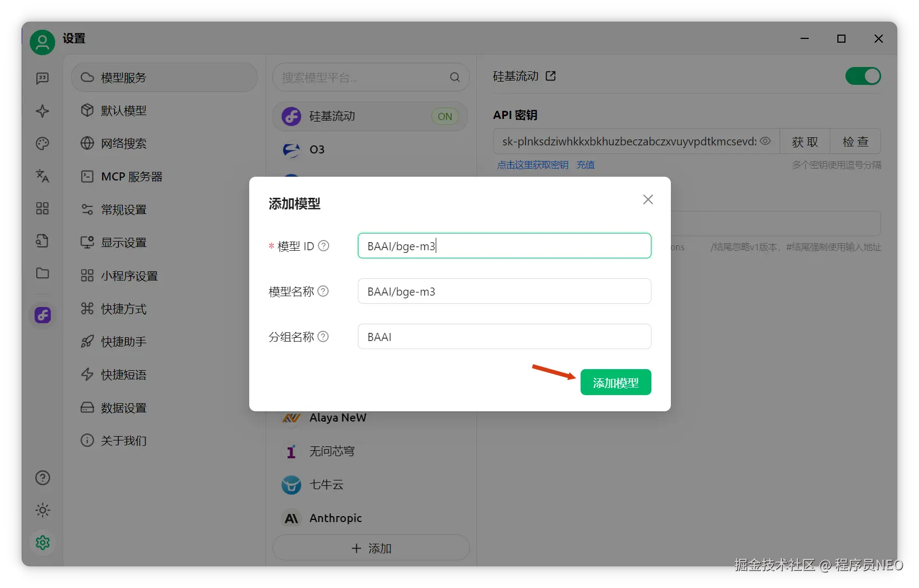Open the translate icon in the sidebar
919x588 pixels.
coord(42,176)
